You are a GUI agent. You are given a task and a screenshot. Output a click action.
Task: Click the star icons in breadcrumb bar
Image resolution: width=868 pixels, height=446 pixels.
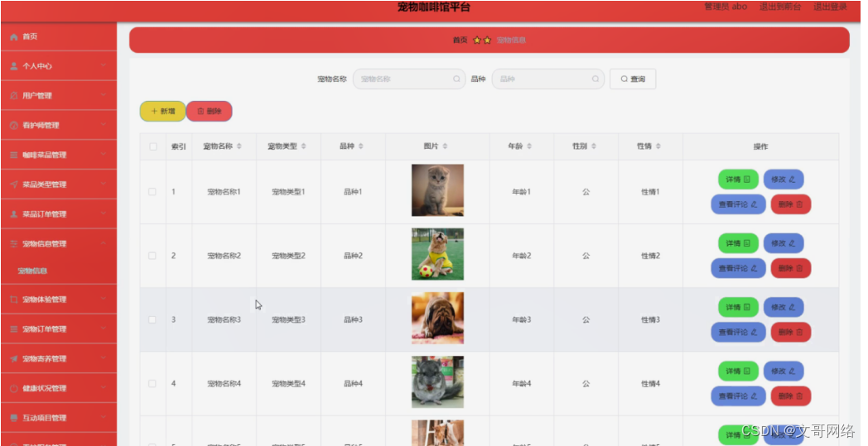[482, 41]
